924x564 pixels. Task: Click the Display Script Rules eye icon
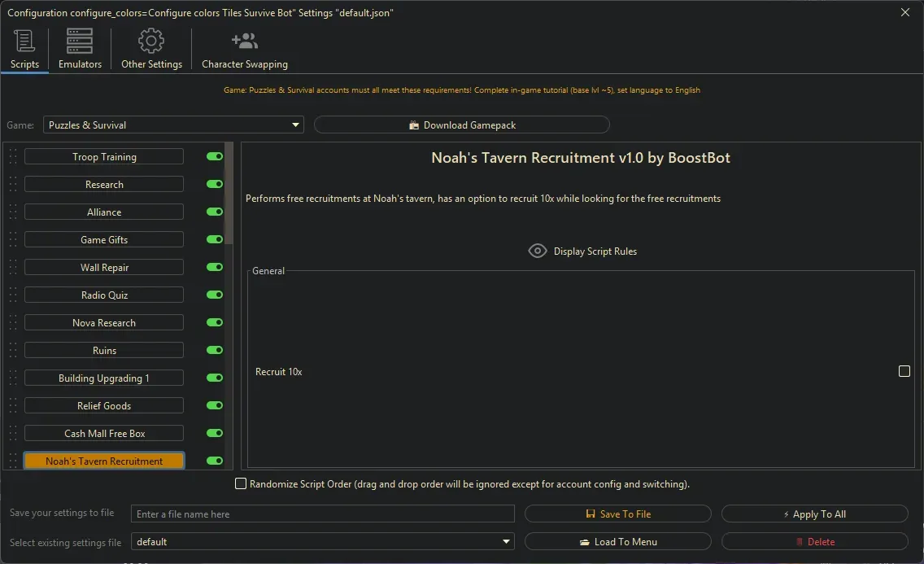click(x=537, y=251)
